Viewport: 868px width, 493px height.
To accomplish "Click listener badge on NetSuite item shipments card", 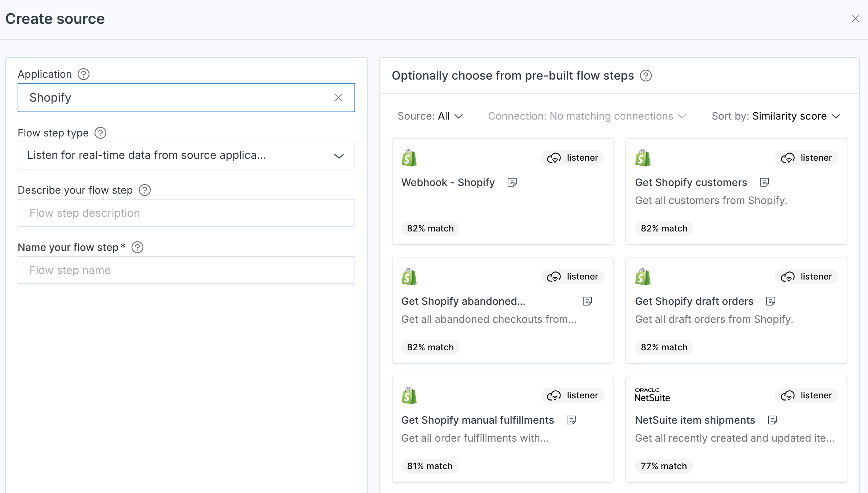I will [x=806, y=395].
